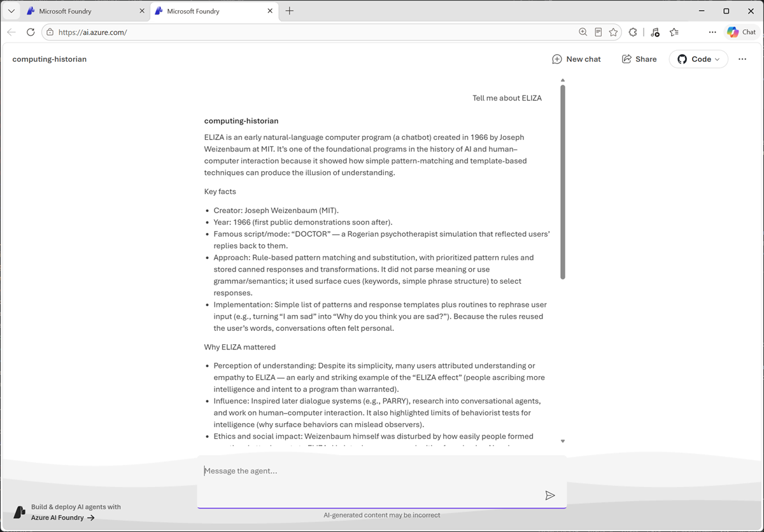Expand the Code dropdown button
This screenshot has height=532, width=764.
(698, 59)
